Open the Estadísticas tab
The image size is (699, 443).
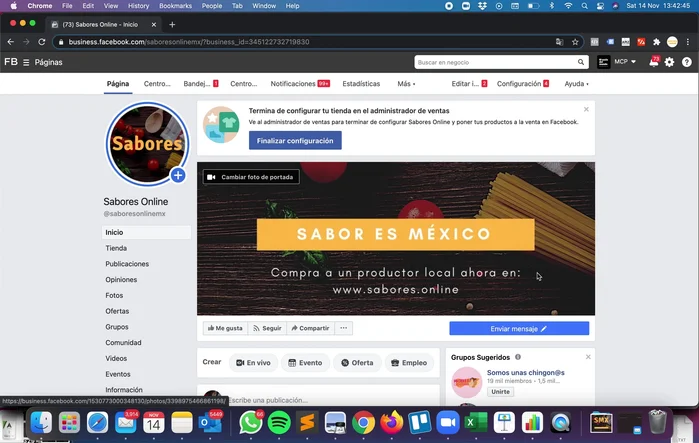pos(361,84)
